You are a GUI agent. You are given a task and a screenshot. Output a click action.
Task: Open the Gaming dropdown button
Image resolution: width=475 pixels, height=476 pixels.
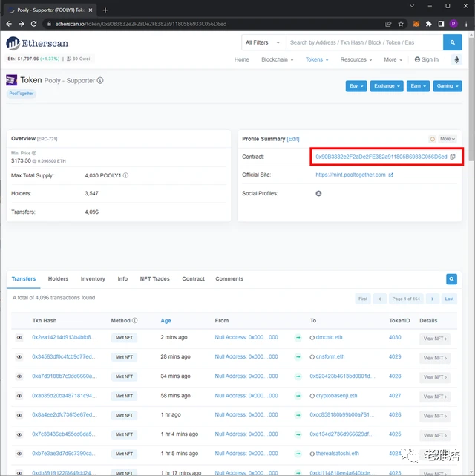pyautogui.click(x=448, y=86)
